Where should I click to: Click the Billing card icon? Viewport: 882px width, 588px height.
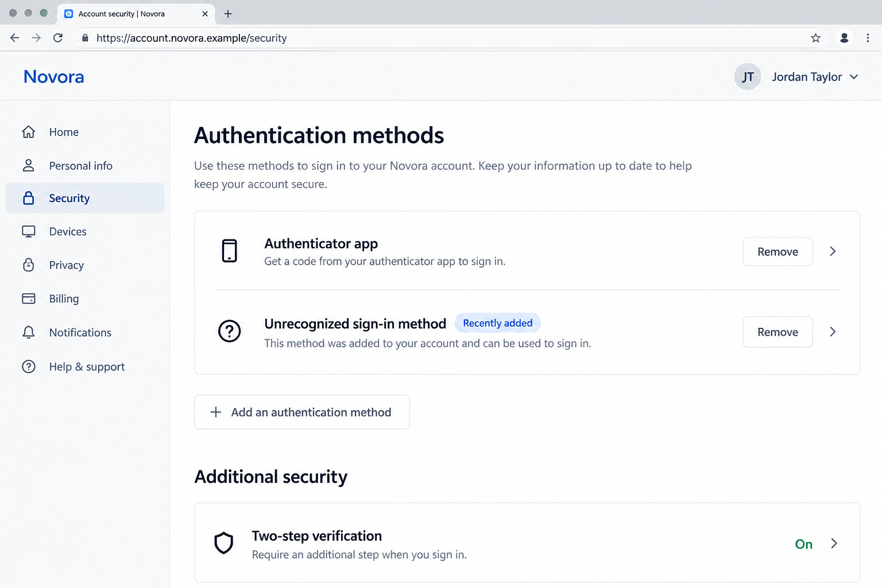pos(29,299)
